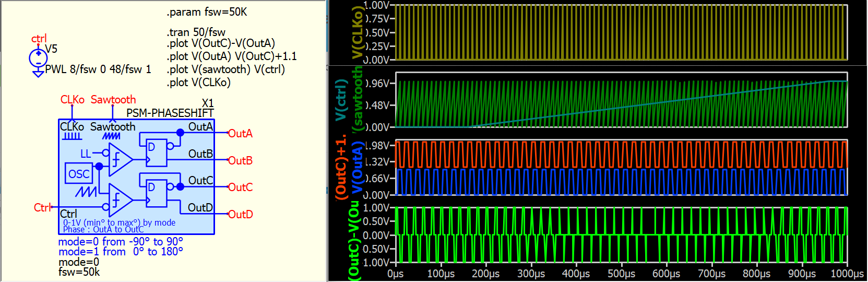Select the ground symbol below V5
This screenshot has height=282, width=868.
pos(38,74)
